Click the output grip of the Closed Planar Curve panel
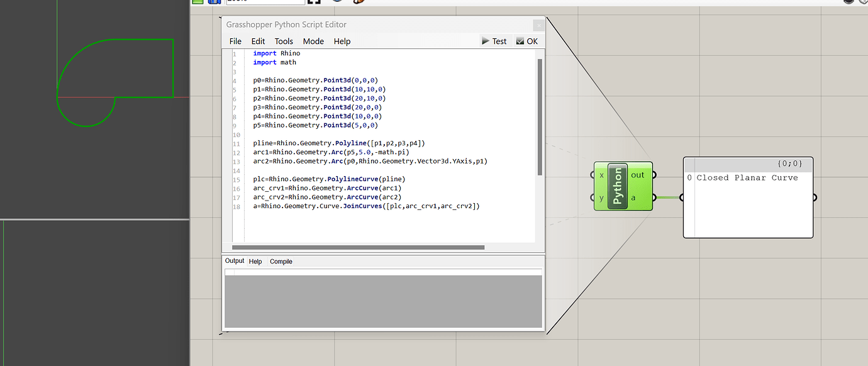The height and width of the screenshot is (366, 868). [815, 197]
